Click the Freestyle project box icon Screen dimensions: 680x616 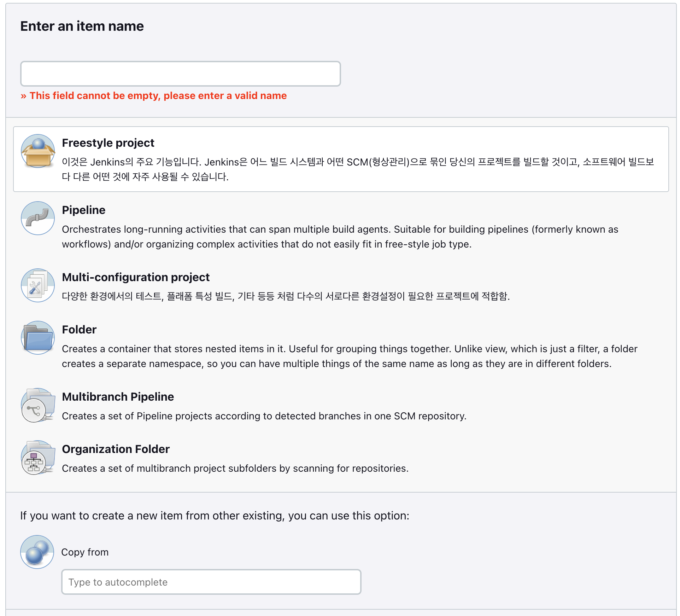pos(38,151)
